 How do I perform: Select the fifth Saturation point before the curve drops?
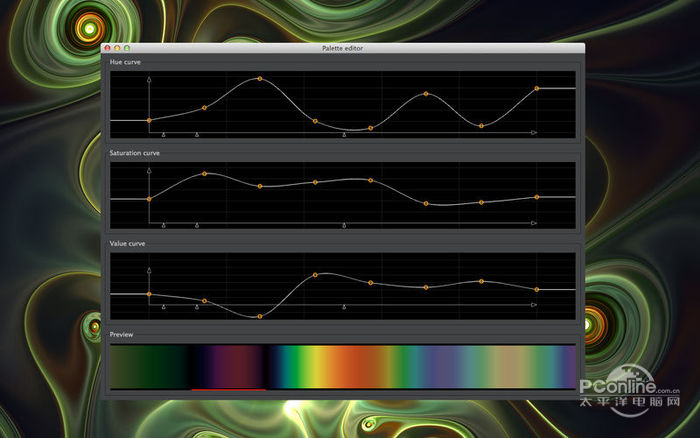[x=371, y=180]
